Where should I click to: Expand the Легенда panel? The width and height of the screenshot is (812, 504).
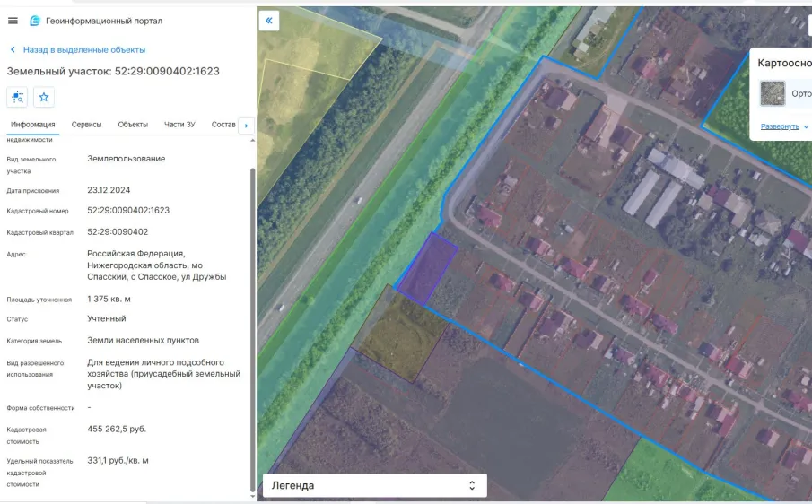tap(374, 485)
